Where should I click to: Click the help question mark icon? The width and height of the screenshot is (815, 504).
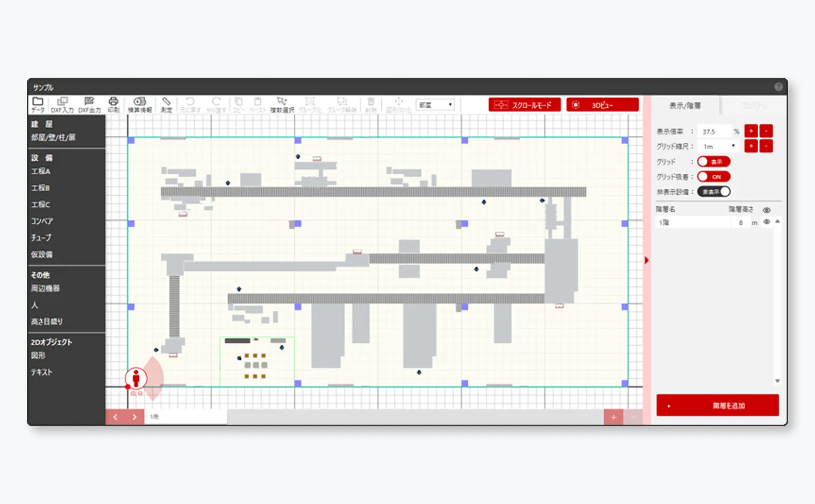coord(779,87)
